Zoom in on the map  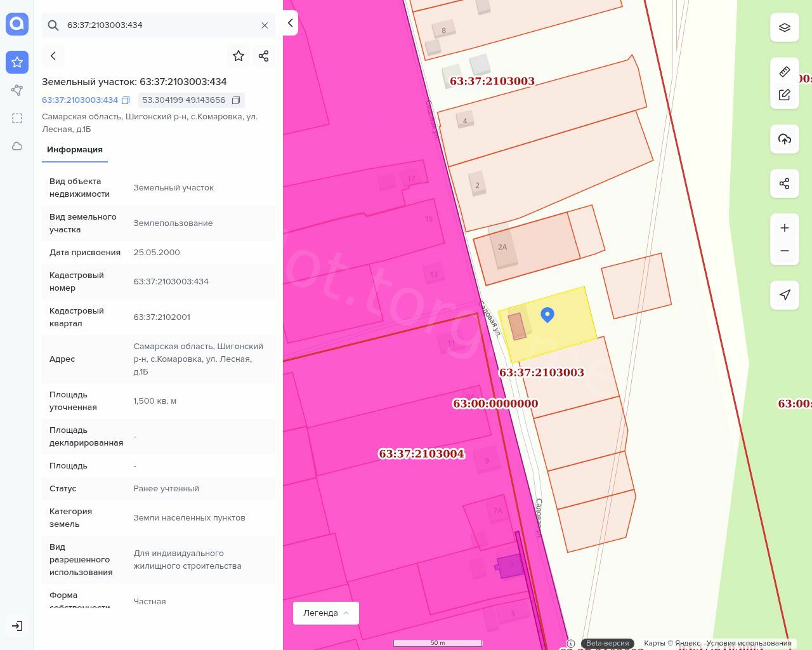click(784, 228)
